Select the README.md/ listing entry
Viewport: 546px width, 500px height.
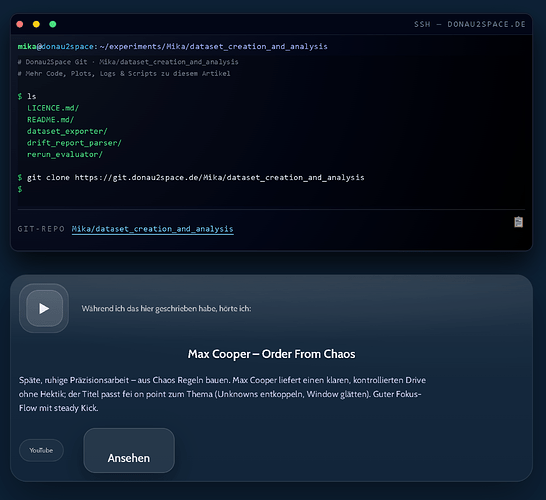tap(50, 119)
